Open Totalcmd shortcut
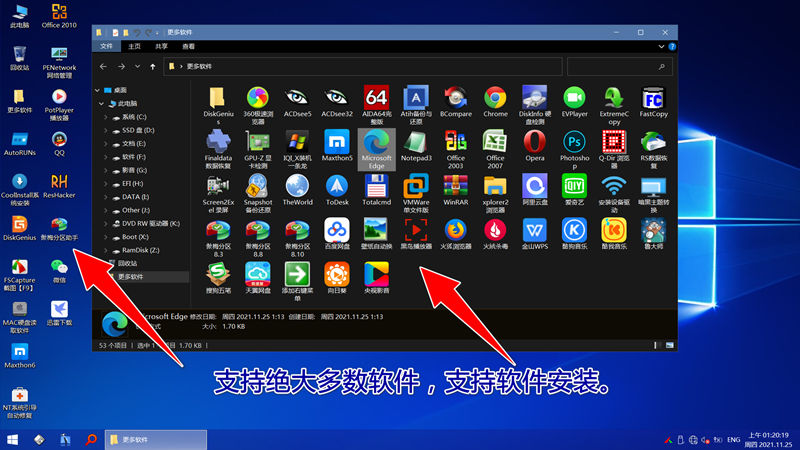Screen dimensions: 800x450 [x=377, y=190]
